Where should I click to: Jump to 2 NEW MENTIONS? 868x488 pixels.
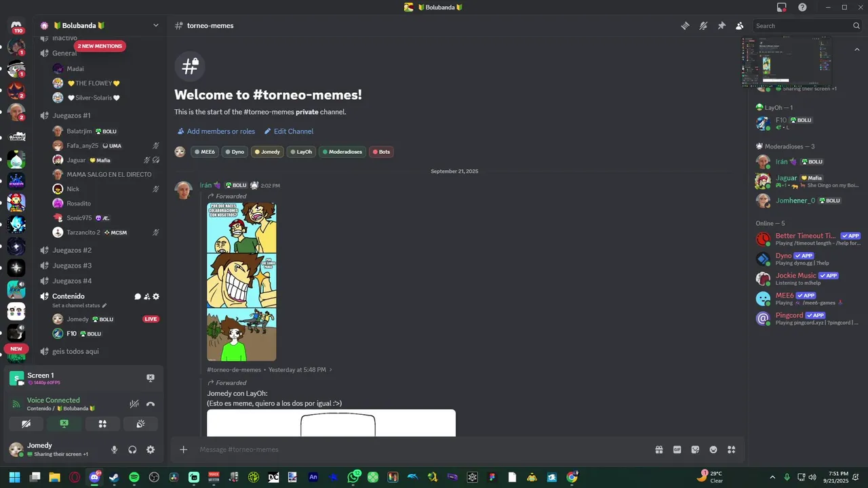pos(100,46)
